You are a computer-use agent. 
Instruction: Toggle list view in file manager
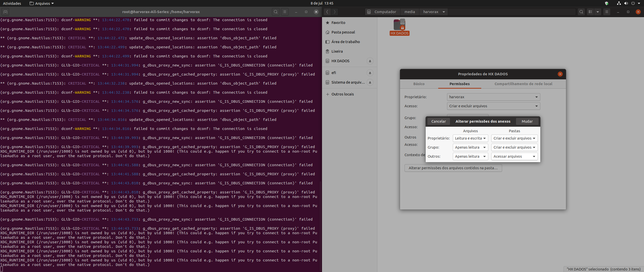tap(590, 12)
